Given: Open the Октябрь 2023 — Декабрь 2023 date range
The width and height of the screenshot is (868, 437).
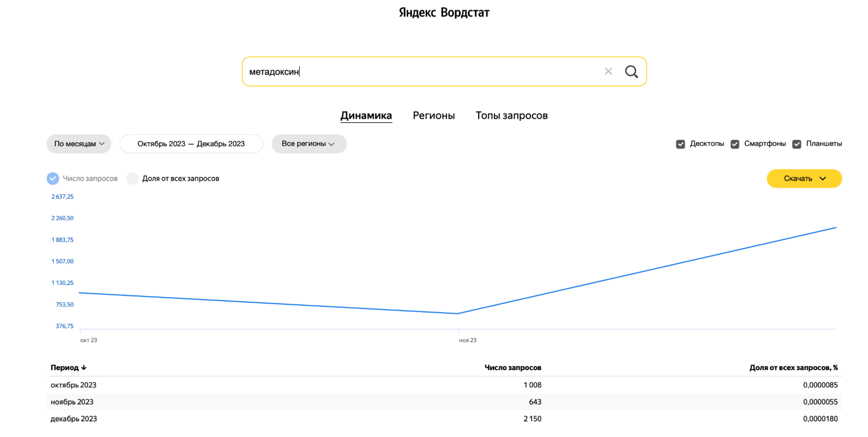Looking at the screenshot, I should coord(191,144).
